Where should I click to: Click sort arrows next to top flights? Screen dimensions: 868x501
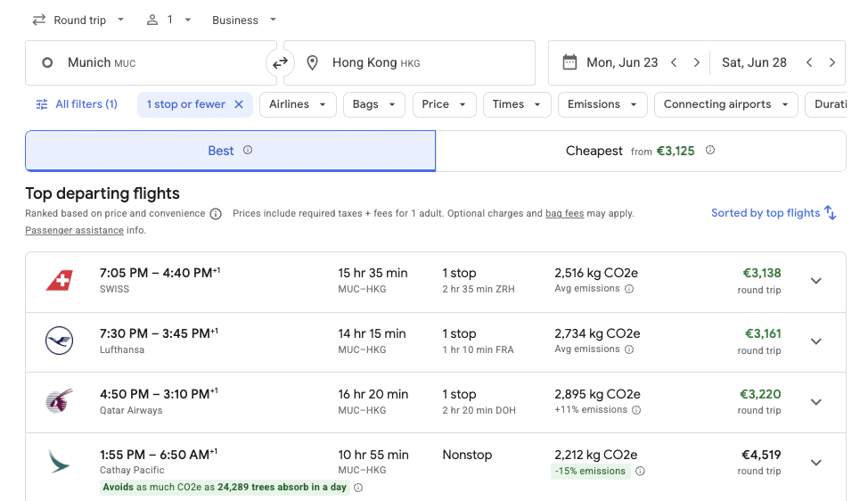pyautogui.click(x=830, y=213)
